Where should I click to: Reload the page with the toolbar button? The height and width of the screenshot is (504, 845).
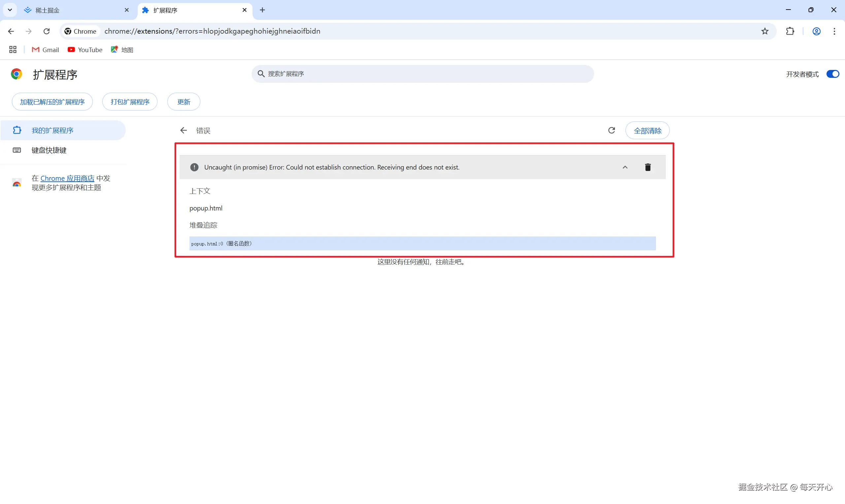coord(47,31)
